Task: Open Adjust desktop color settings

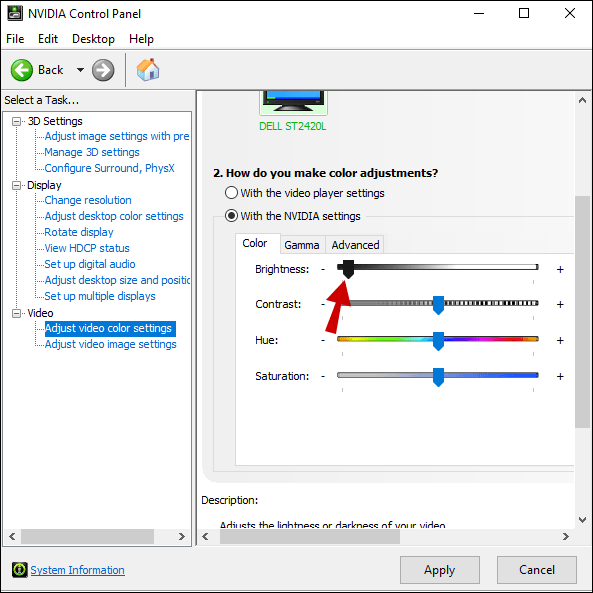Action: click(x=114, y=216)
